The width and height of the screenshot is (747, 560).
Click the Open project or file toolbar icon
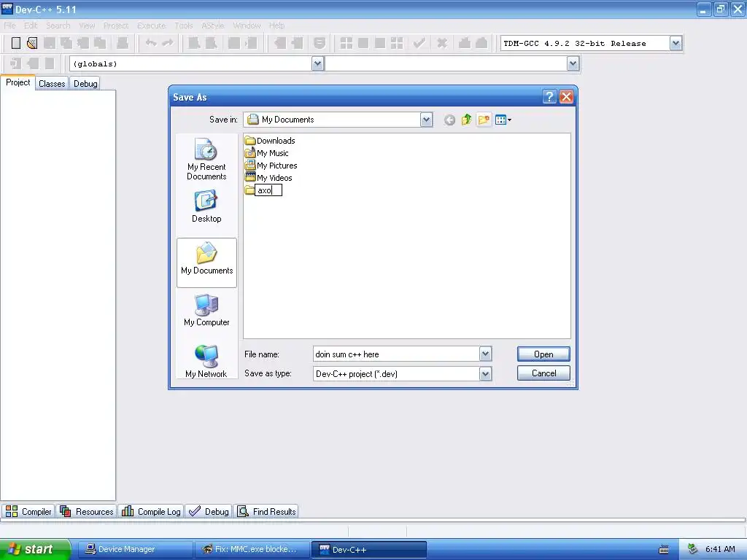(x=32, y=43)
